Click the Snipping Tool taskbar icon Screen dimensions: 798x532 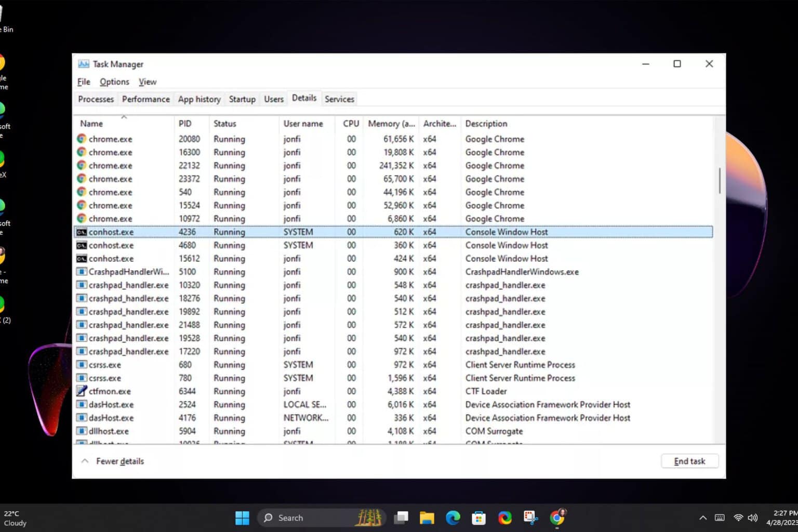click(530, 517)
